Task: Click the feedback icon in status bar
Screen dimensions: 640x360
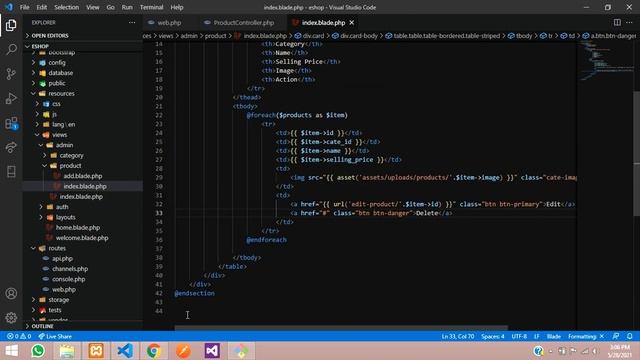Action: pos(616,336)
